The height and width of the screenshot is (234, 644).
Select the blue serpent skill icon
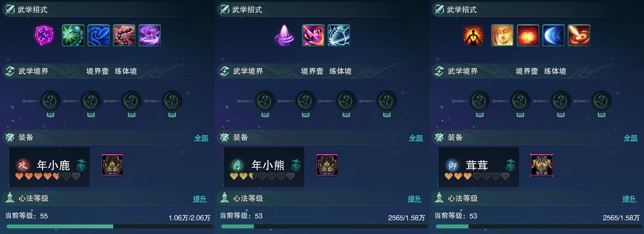click(99, 35)
